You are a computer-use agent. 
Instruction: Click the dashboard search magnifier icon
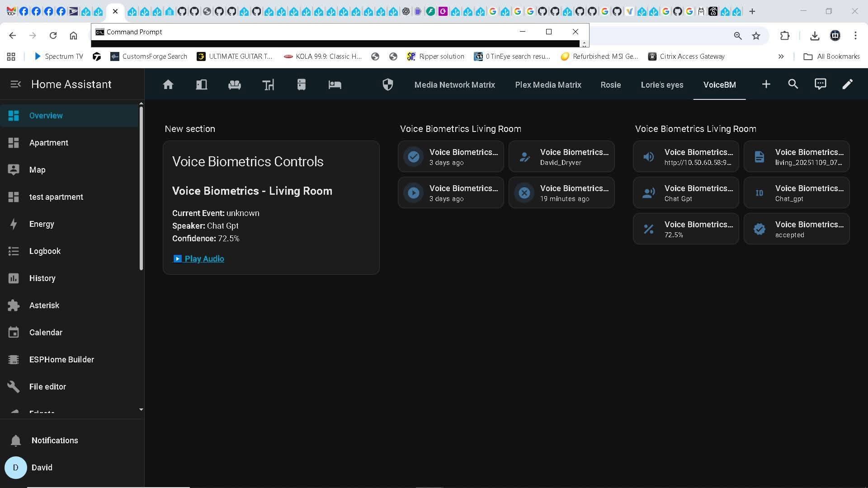(793, 84)
